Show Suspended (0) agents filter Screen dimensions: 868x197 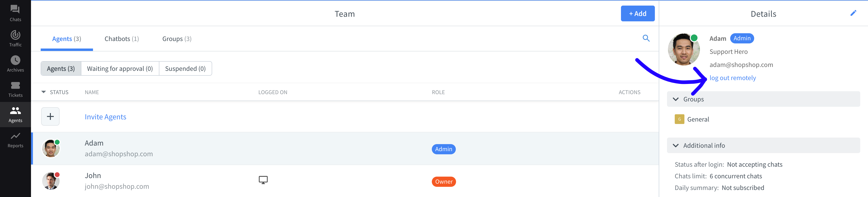pos(185,68)
